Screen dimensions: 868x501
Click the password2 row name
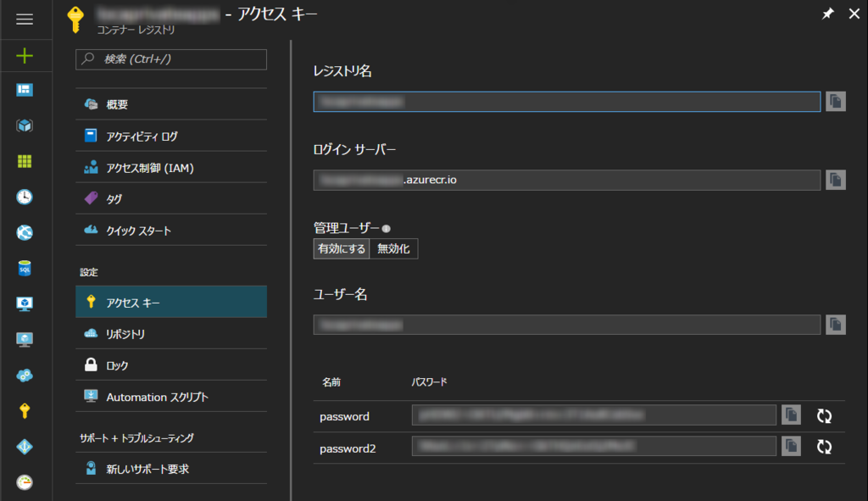pyautogui.click(x=348, y=448)
